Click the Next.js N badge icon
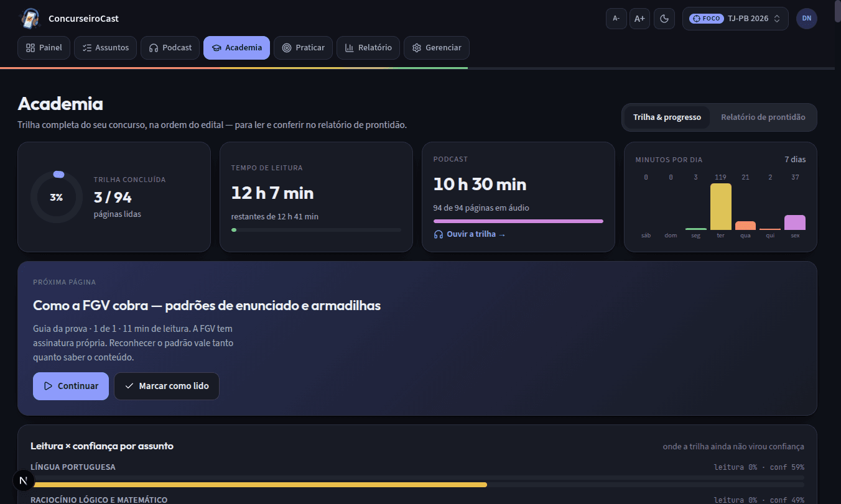Screen dimensions: 841x504 point(24,480)
